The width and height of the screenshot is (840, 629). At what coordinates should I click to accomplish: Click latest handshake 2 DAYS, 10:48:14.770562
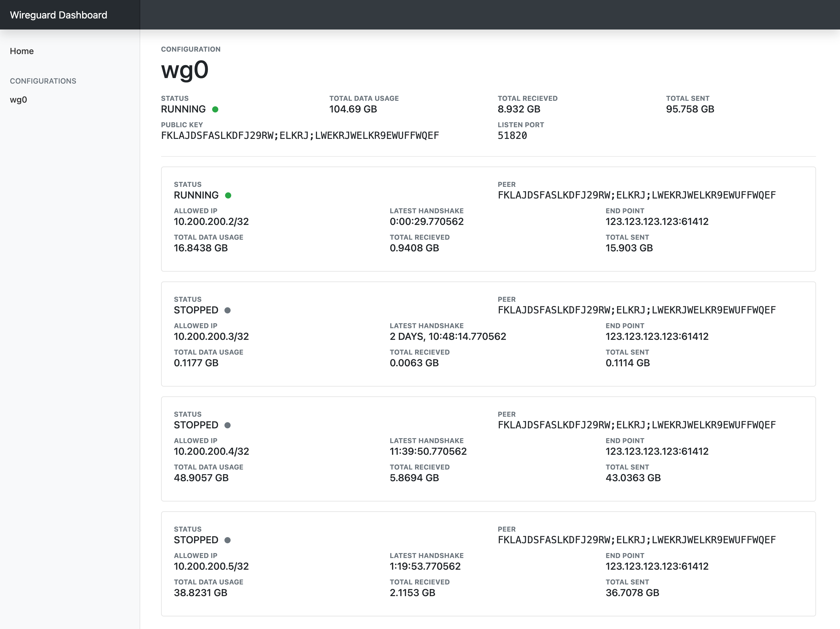(447, 337)
